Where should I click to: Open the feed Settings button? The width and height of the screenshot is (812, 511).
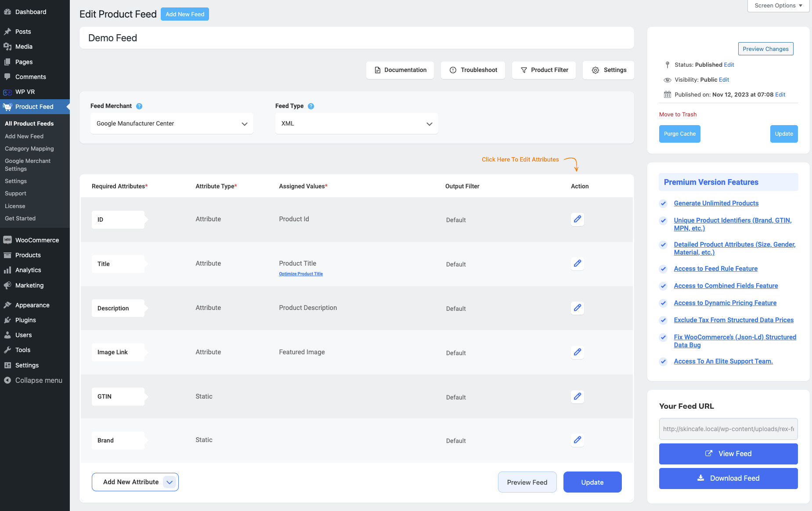coord(608,70)
